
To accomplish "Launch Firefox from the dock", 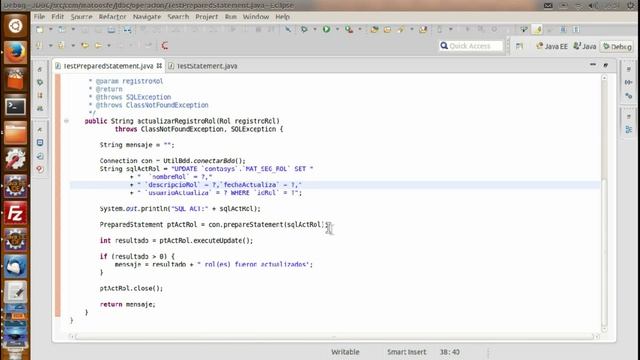I will coord(15,52).
